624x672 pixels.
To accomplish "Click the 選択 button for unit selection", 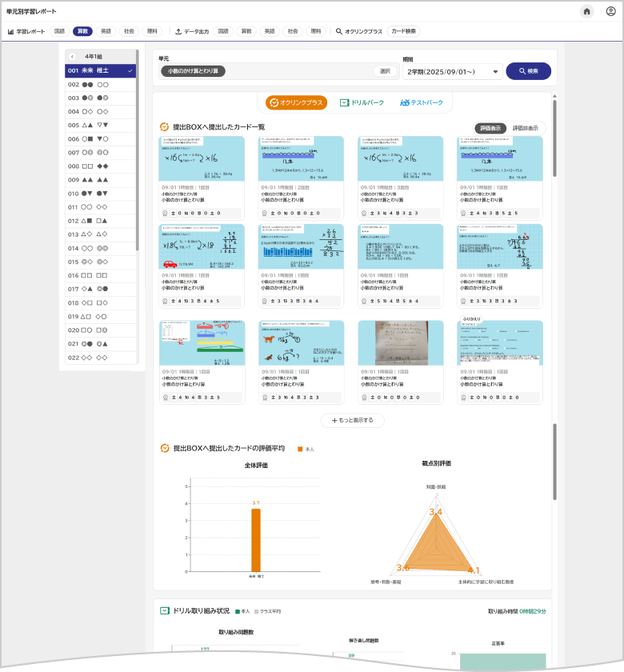I will [385, 71].
